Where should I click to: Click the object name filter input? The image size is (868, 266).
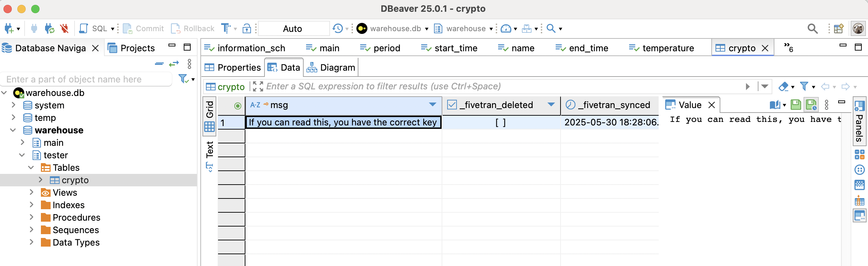pyautogui.click(x=86, y=79)
